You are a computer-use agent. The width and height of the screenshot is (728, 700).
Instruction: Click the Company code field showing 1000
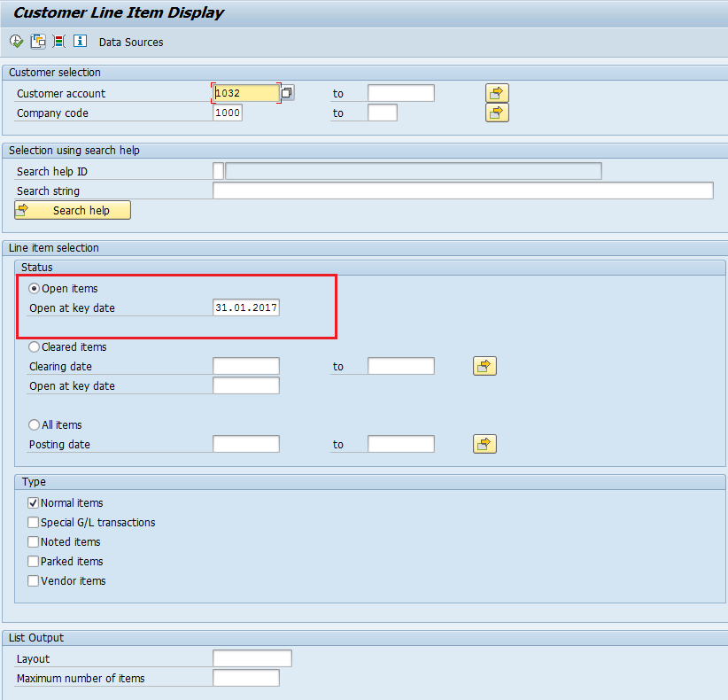(228, 113)
